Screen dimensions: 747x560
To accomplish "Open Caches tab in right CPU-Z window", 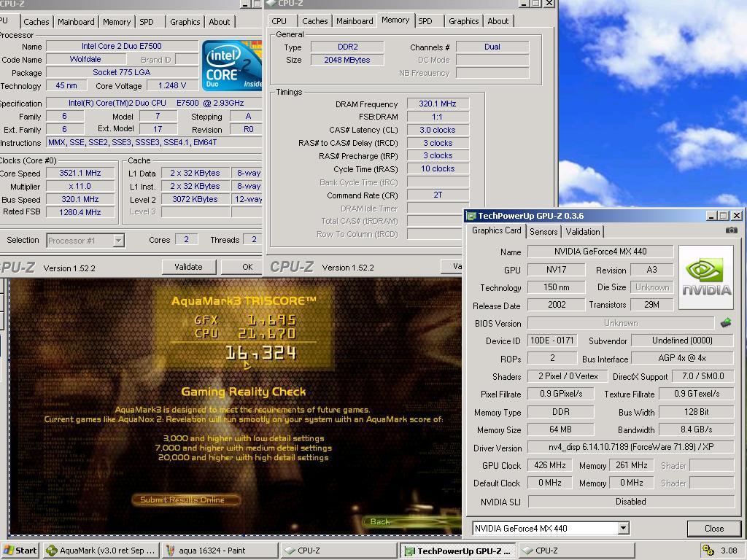I will click(315, 21).
